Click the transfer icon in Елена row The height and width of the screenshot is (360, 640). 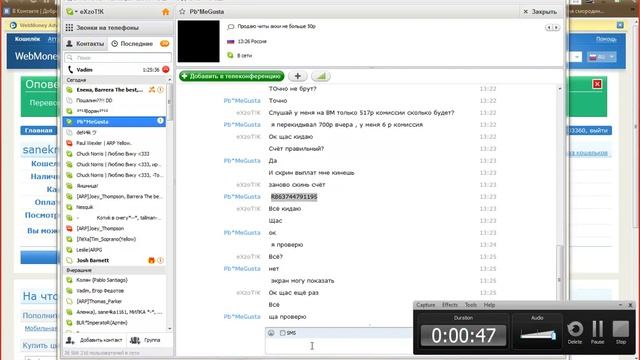tap(152, 90)
